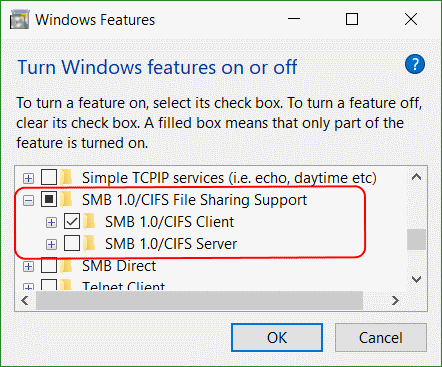The image size is (442, 367).
Task: Select the 'SMB 1.0/CIFS Client' label
Action: tap(169, 222)
